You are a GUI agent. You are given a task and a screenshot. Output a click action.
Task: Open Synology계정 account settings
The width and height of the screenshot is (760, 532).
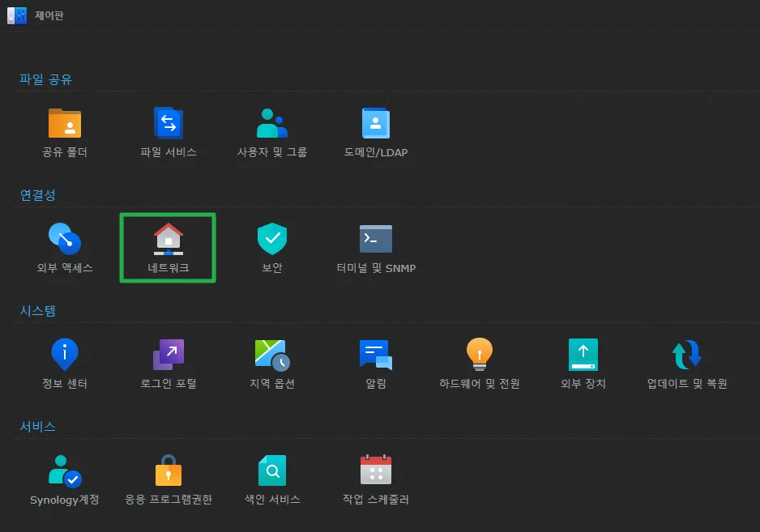click(65, 471)
